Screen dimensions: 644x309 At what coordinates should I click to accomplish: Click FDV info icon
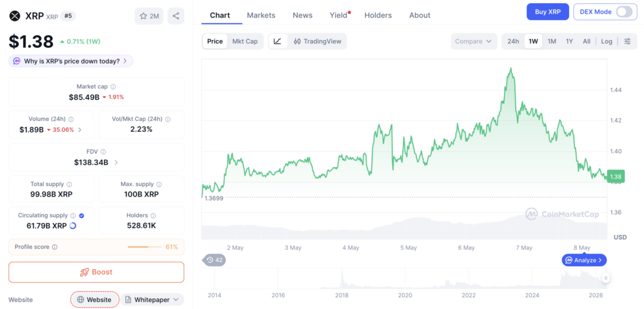point(103,152)
